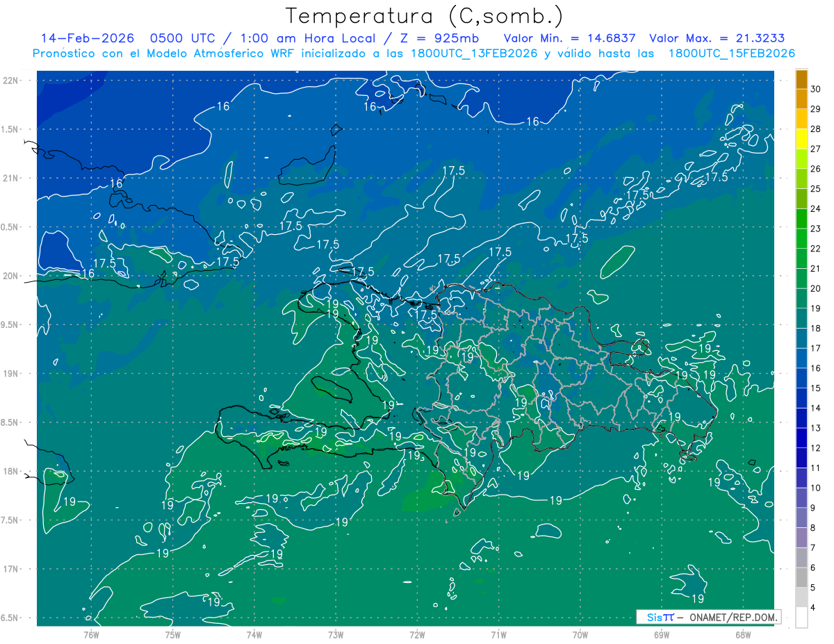Click the "73W" longitude axis label
834x644 pixels.
pos(336,634)
